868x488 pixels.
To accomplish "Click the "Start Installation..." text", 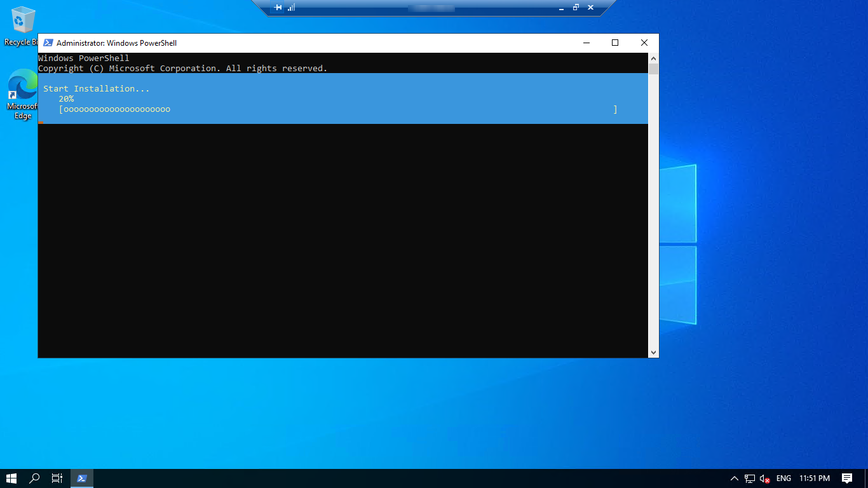I will (97, 89).
